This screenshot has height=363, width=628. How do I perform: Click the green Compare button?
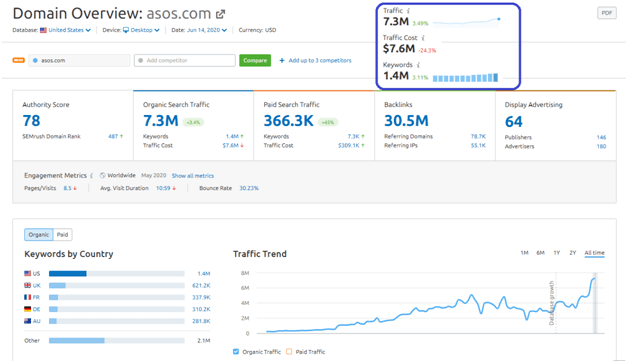(255, 60)
